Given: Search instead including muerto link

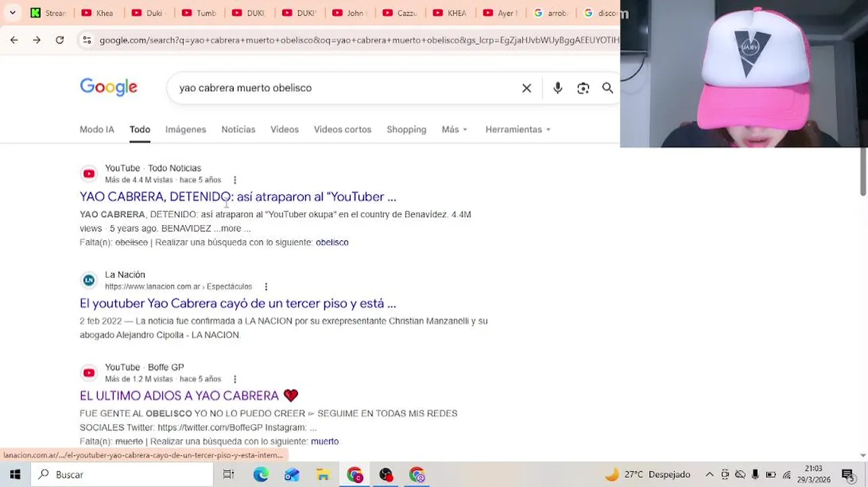Looking at the screenshot, I should (324, 441).
